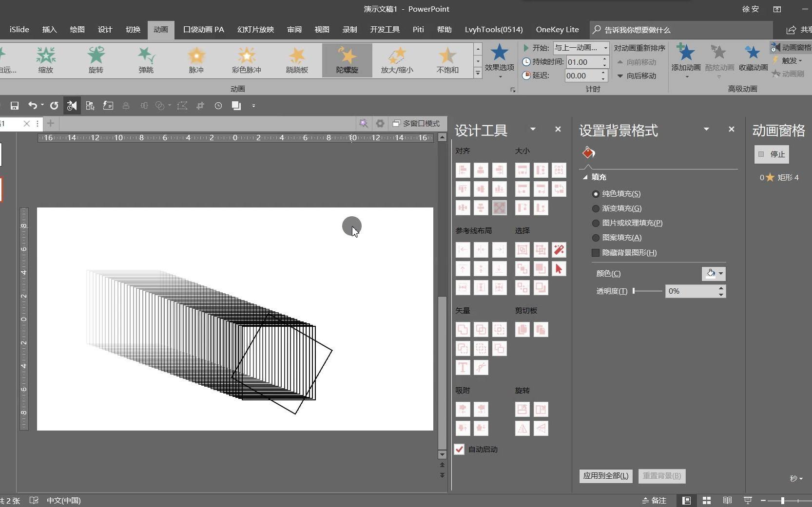Click the red cursor arrow icon in 选择 section

click(559, 269)
